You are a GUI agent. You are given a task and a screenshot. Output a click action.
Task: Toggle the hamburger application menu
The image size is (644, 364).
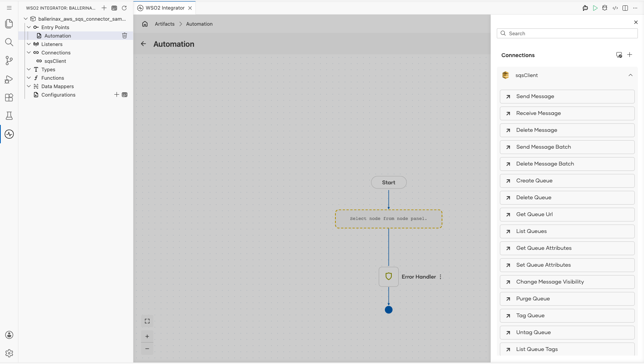pyautogui.click(x=9, y=8)
